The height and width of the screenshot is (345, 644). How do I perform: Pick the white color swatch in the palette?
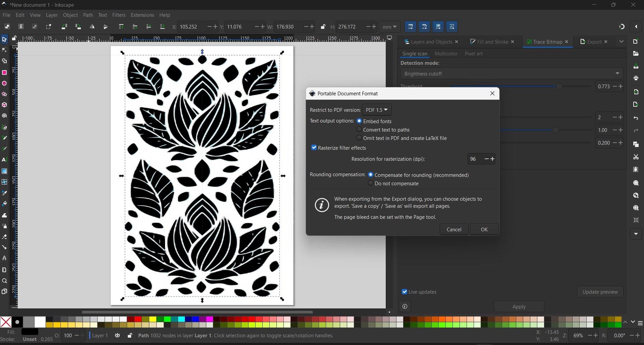[x=40, y=322]
